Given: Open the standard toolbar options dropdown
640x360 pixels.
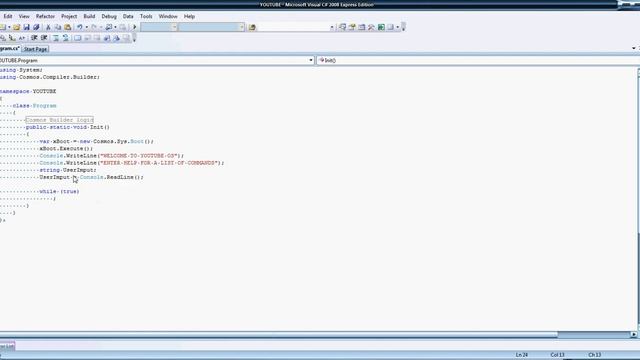Looking at the screenshot, I should click(x=403, y=27).
